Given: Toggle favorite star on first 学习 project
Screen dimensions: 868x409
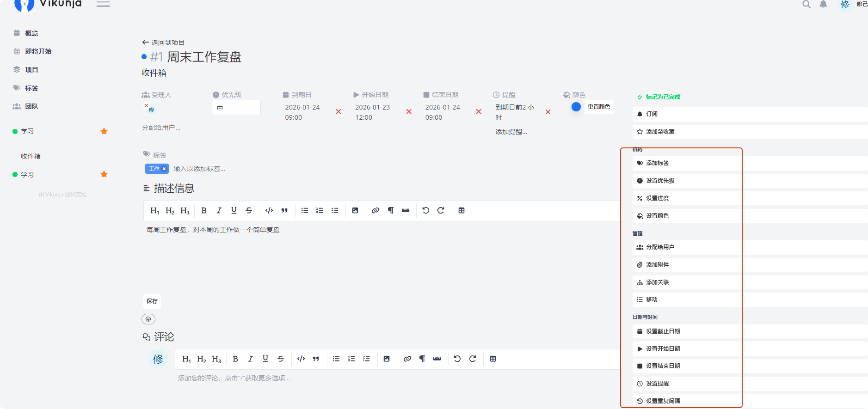Looking at the screenshot, I should coord(104,131).
